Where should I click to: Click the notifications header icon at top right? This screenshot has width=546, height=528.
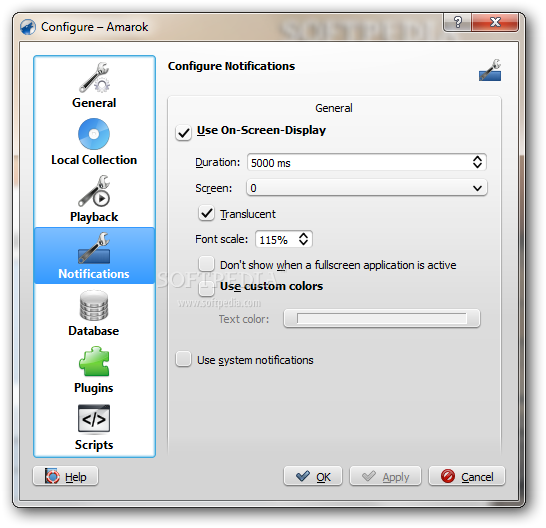coord(490,70)
